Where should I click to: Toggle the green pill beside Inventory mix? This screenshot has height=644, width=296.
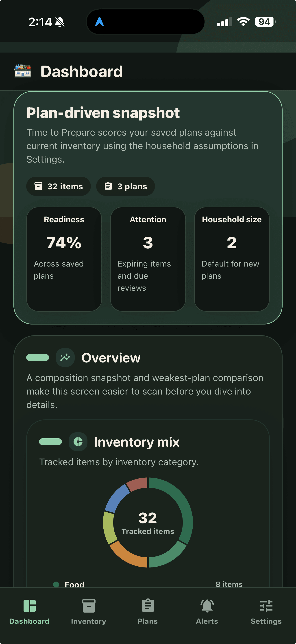click(x=51, y=442)
